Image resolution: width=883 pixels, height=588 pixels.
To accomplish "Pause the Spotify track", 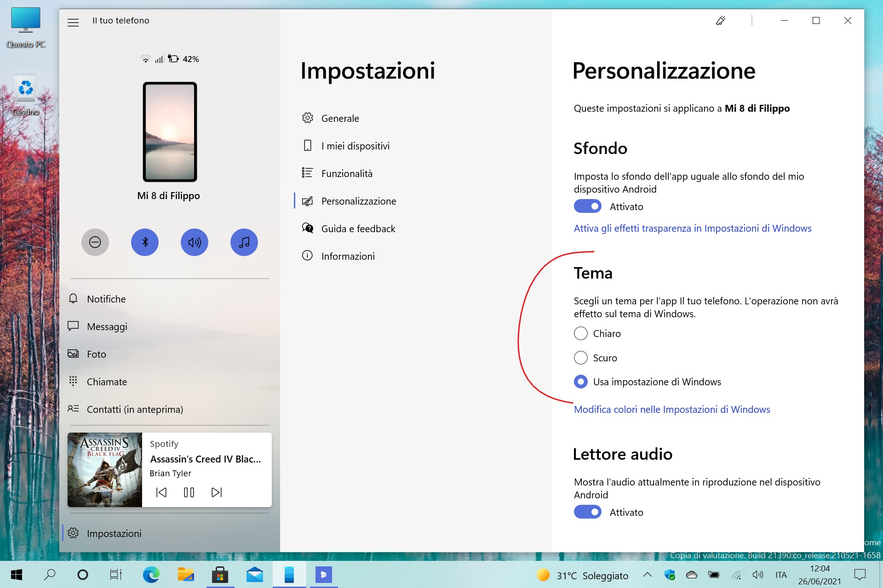I will (189, 492).
